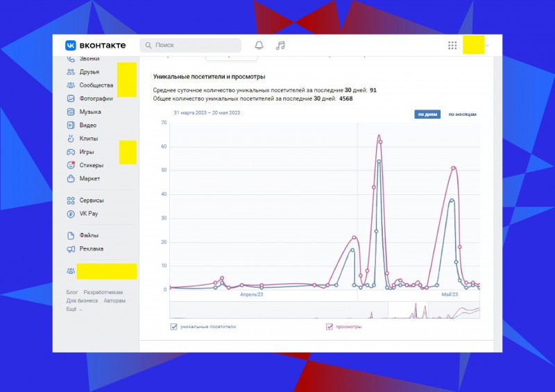Open the music note icon in header

[x=280, y=45]
